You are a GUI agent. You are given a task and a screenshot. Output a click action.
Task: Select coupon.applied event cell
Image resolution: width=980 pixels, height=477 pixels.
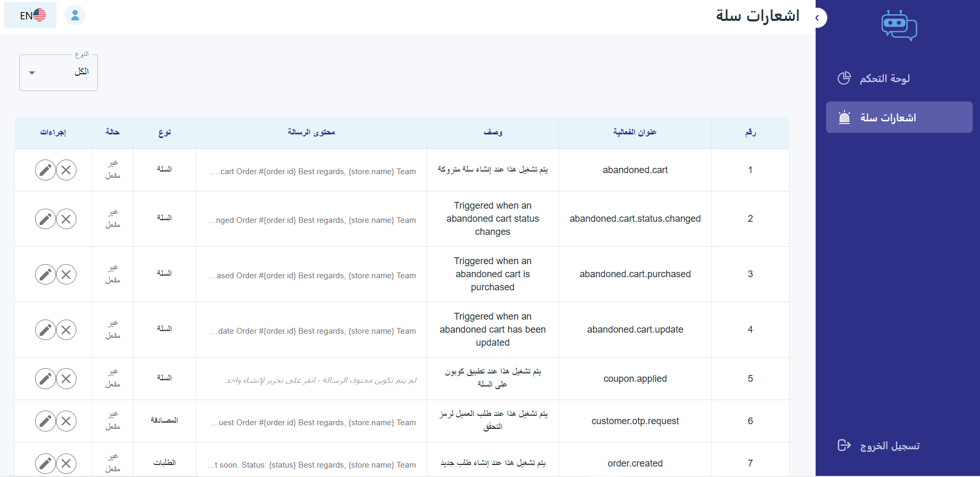pos(635,379)
